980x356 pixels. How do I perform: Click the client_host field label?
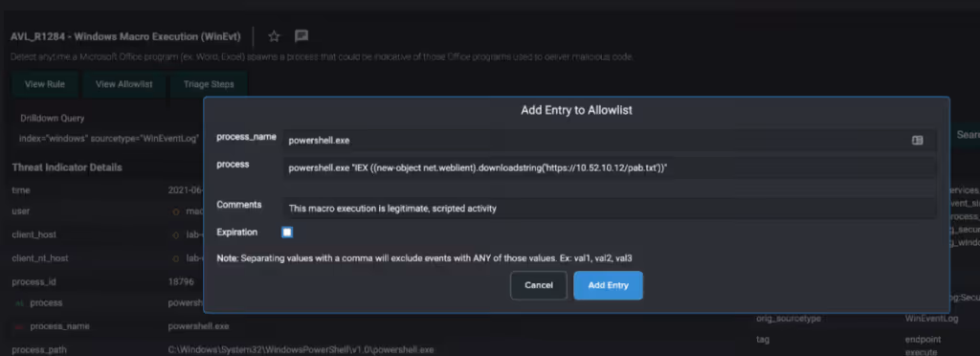click(x=33, y=234)
